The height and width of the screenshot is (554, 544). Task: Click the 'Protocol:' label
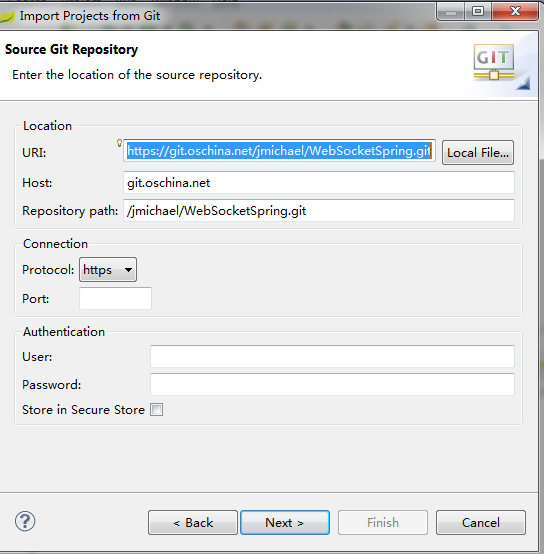tap(48, 270)
